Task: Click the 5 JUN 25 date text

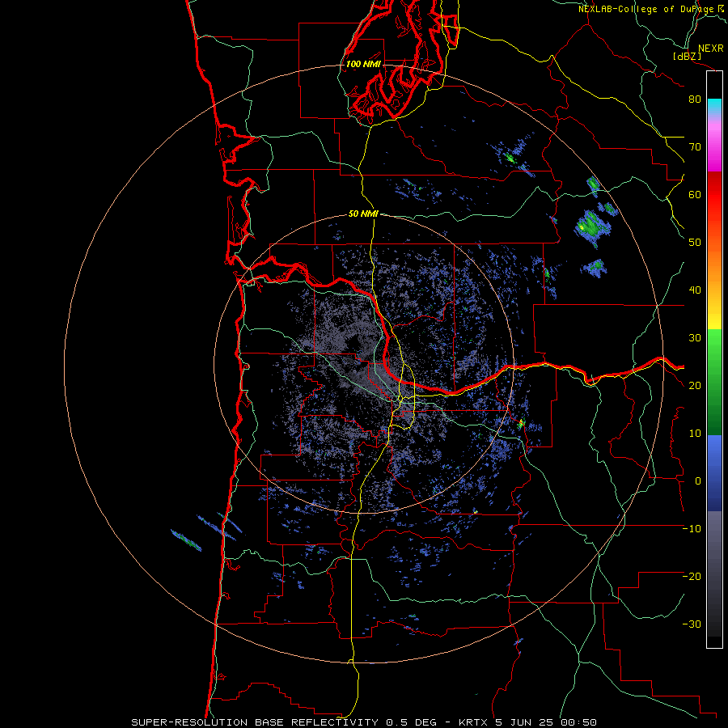Action: [x=525, y=722]
